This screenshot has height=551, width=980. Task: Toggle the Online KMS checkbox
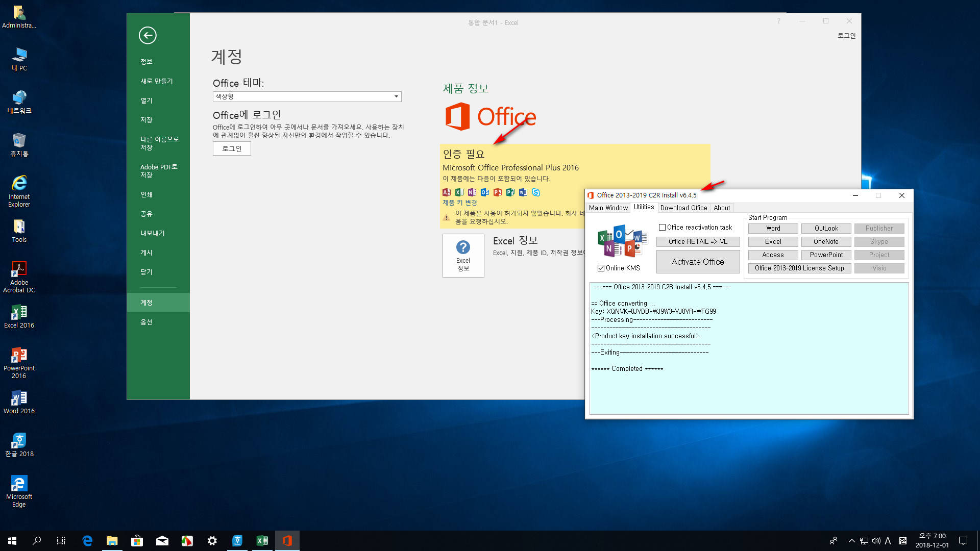[x=601, y=268]
